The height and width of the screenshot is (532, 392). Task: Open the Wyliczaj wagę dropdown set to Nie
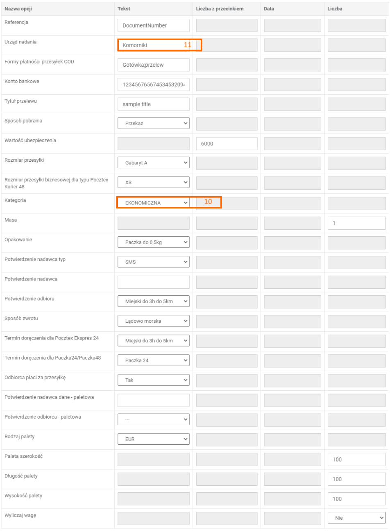tap(356, 518)
